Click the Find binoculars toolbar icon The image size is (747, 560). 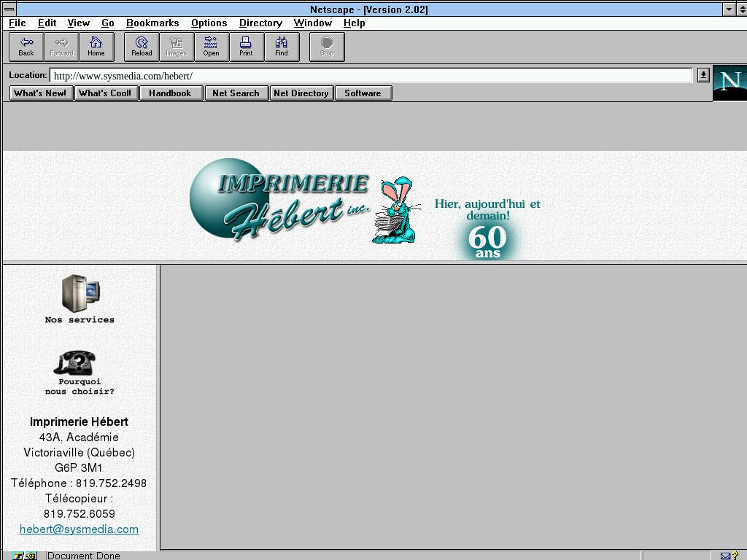pos(281,47)
